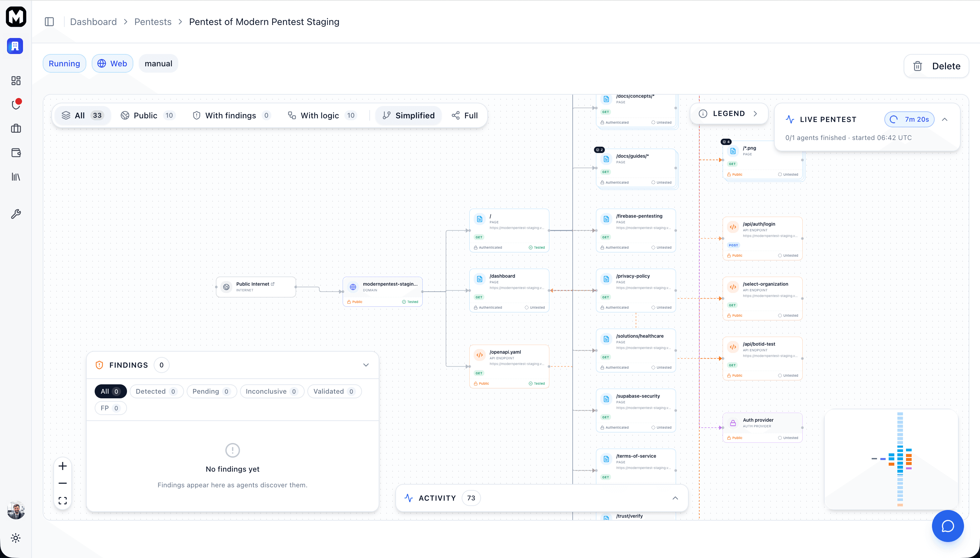Image resolution: width=980 pixels, height=558 pixels.
Task: Open the chat support bubble
Action: tap(948, 526)
